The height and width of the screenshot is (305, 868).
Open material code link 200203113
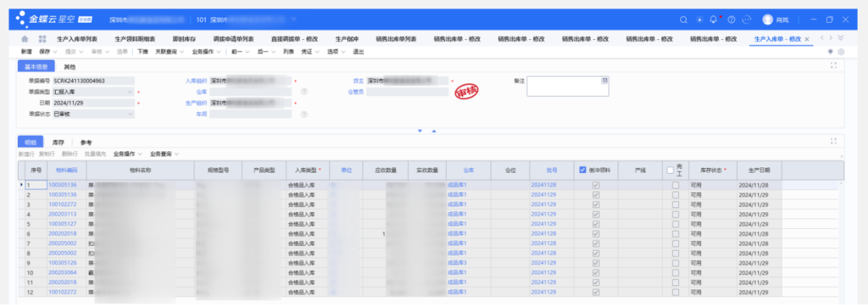62,214
